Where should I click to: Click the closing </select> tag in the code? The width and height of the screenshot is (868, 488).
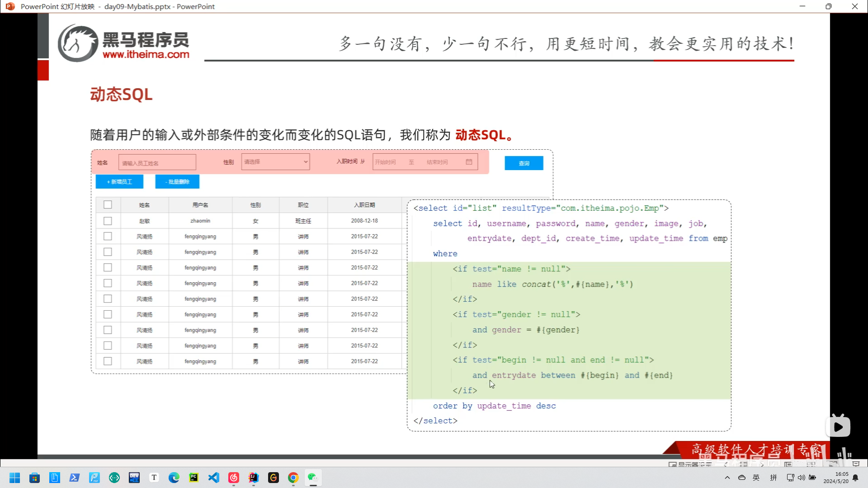[x=435, y=421]
